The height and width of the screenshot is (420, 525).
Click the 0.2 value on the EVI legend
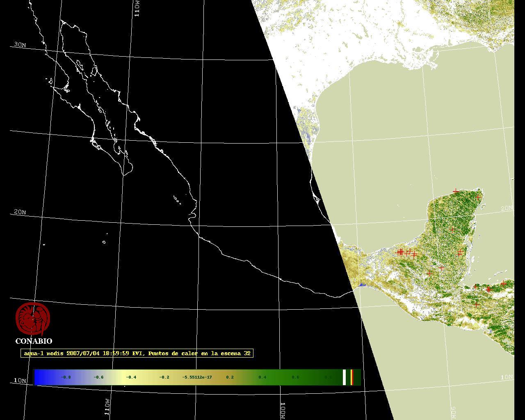pyautogui.click(x=230, y=377)
